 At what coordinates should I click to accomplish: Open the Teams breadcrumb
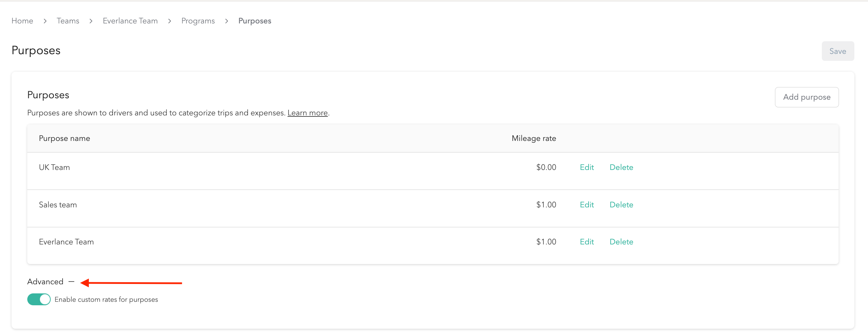68,21
